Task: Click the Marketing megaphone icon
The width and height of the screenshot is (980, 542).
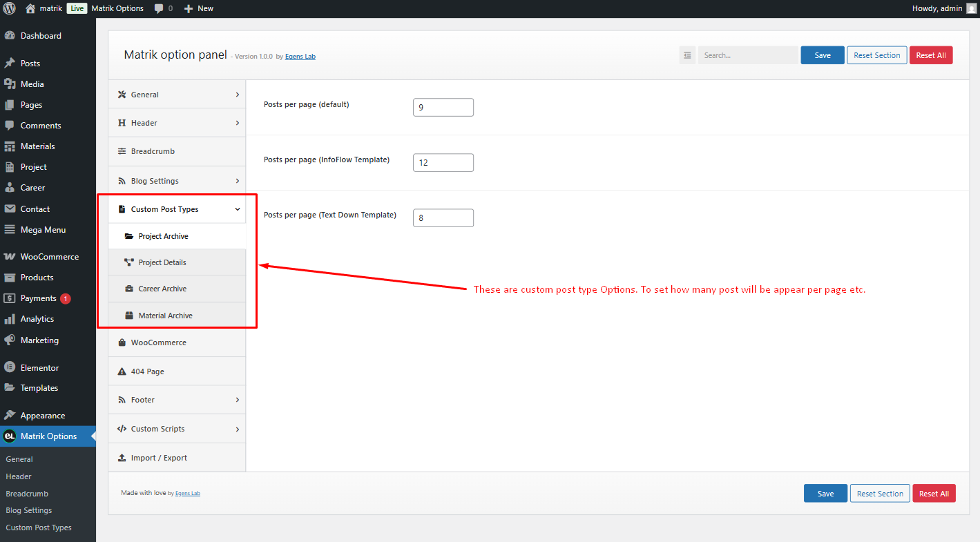Action: 10,340
